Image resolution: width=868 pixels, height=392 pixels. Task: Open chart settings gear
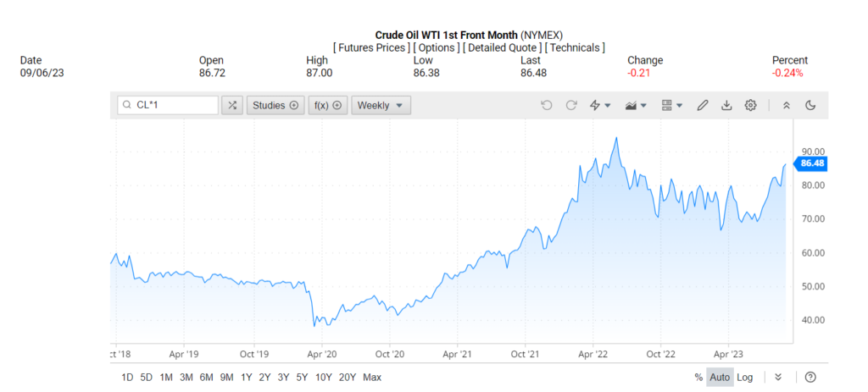pos(750,105)
